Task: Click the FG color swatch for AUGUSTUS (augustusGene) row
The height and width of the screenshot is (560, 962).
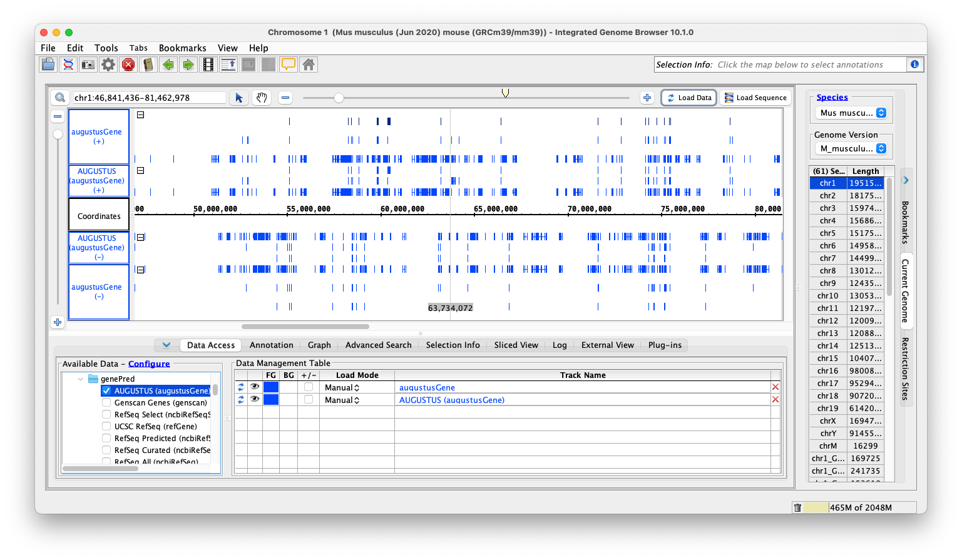Action: pyautogui.click(x=271, y=400)
